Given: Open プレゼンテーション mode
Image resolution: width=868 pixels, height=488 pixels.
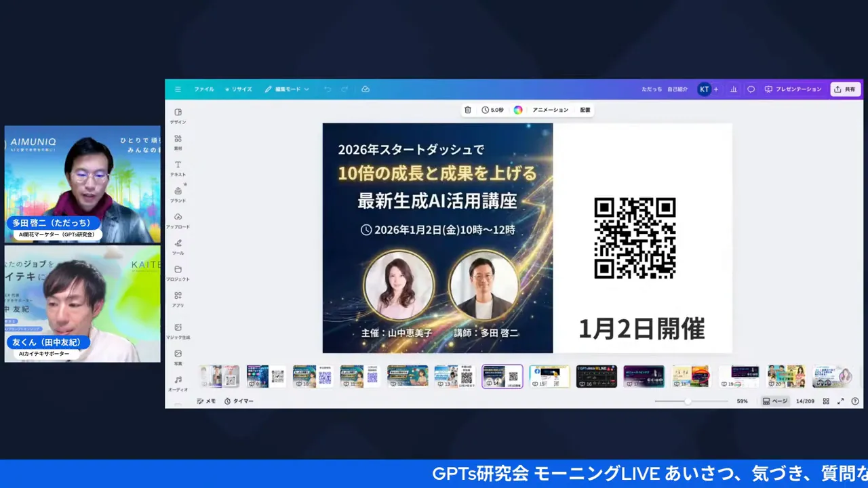Looking at the screenshot, I should click(792, 89).
